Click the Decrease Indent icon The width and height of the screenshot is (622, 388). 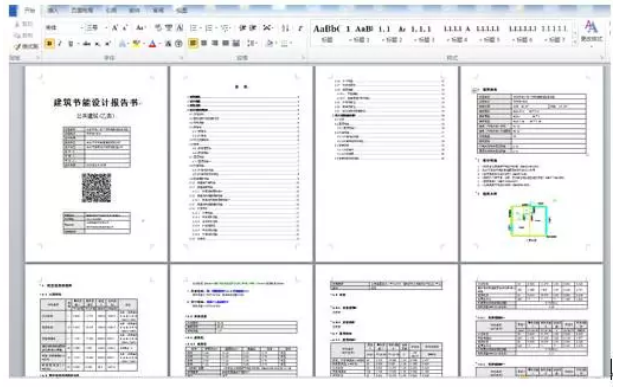coord(242,28)
